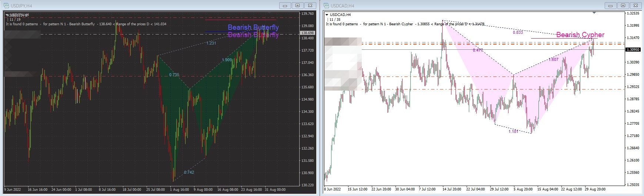This screenshot has height=196, width=644.
Task: Expand the USDJPY,H4 one-click trading arrow
Action: click(7, 15)
